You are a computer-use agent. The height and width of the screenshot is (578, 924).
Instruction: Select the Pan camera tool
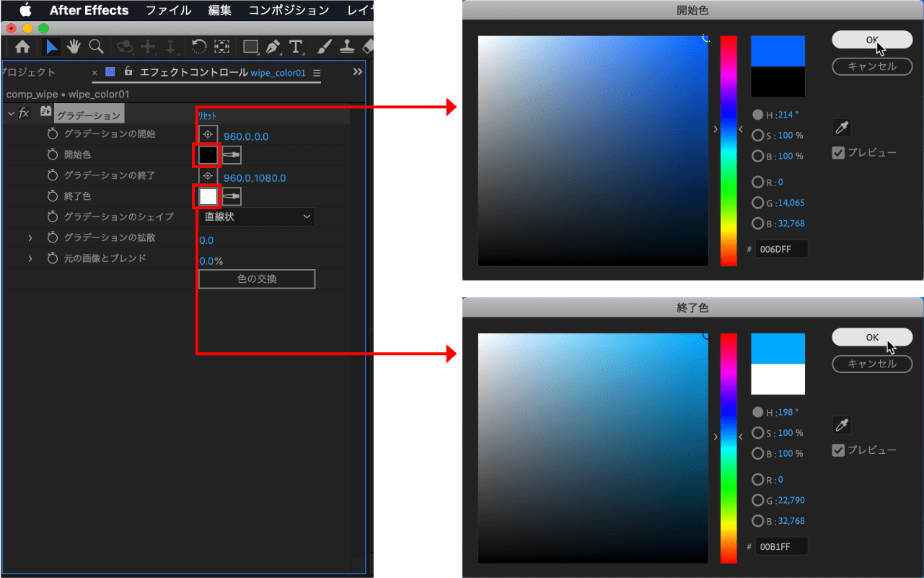pyautogui.click(x=148, y=47)
